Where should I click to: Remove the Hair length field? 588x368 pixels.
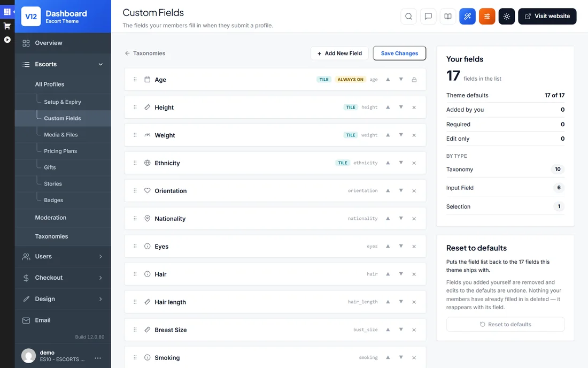tap(414, 302)
